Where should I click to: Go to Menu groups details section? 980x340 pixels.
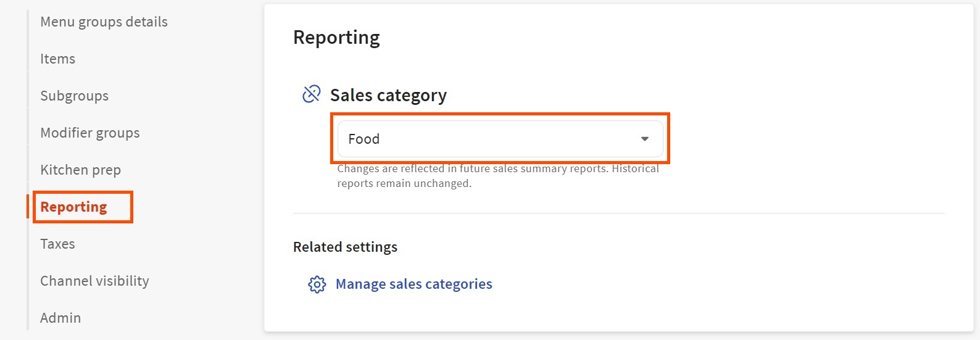[x=104, y=22]
